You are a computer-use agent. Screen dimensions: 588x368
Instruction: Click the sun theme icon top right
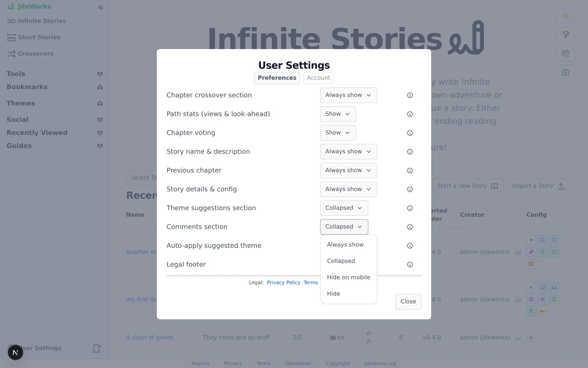(x=565, y=16)
